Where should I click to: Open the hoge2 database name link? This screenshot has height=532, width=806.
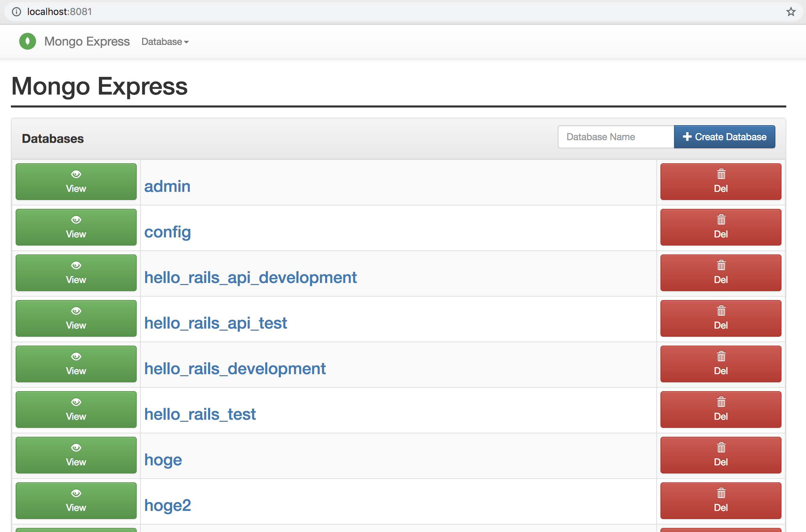click(x=168, y=506)
